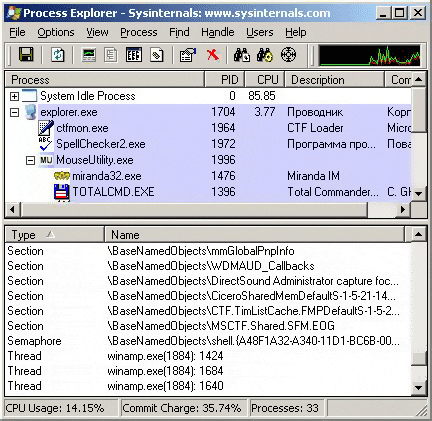
Task: Click the process list horizontal scrollbar right arrow
Action: click(x=403, y=210)
